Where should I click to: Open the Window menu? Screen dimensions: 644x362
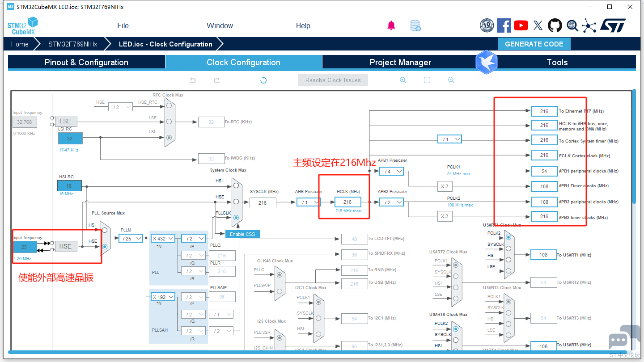(220, 25)
